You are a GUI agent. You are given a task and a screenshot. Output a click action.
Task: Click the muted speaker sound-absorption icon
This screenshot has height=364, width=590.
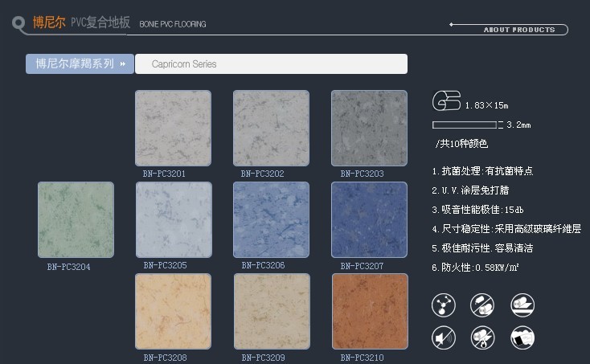(443, 337)
